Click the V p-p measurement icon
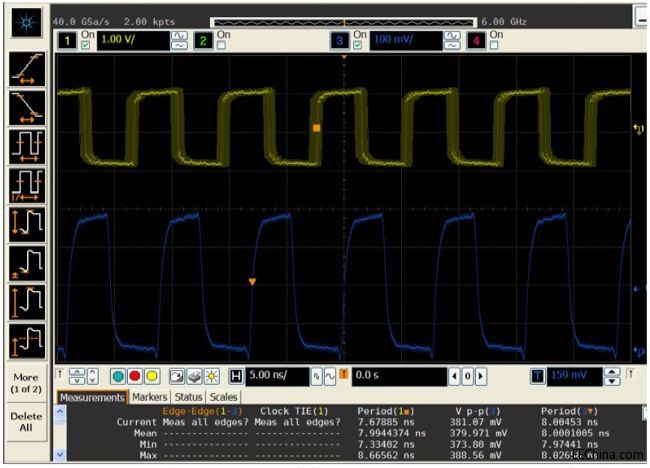Viewport: 650px width, 468px height. point(27,225)
